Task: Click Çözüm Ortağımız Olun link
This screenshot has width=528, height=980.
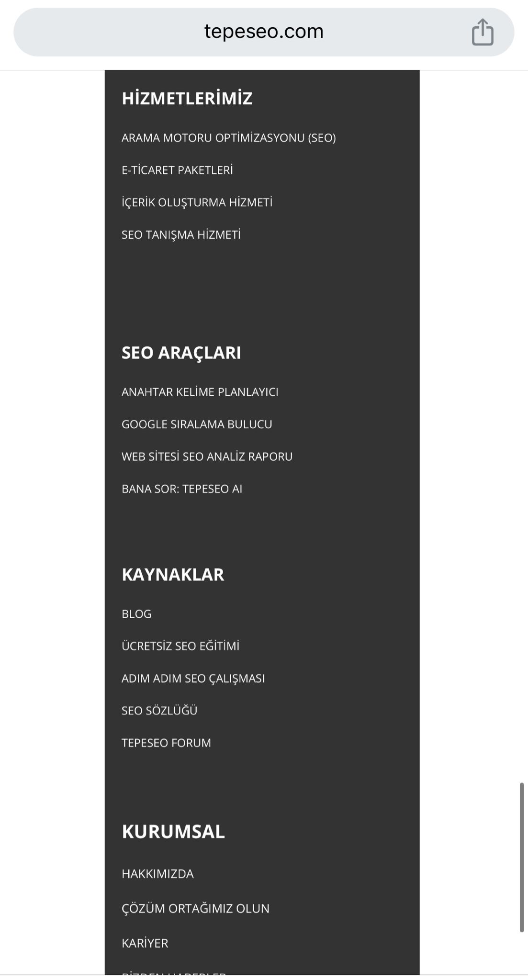Action: [x=195, y=908]
